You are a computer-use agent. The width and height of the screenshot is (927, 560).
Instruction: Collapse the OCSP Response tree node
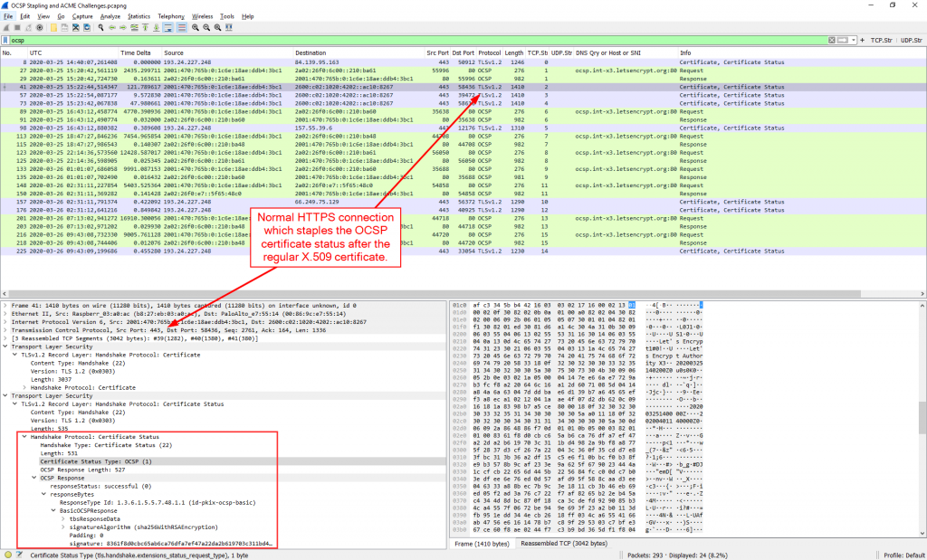coord(33,476)
